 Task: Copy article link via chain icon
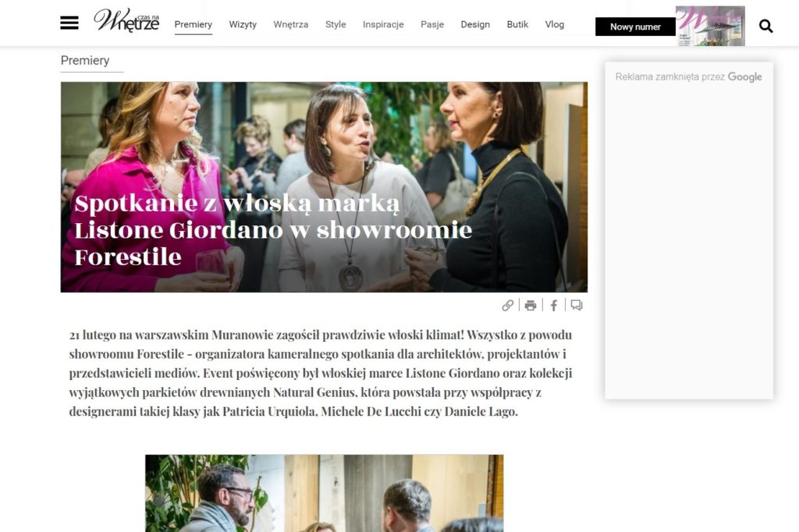pos(507,305)
